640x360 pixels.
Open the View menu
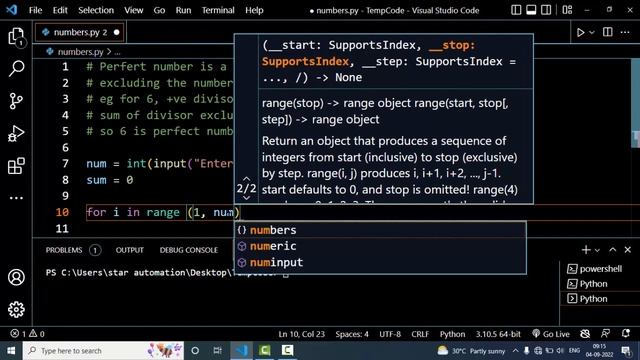[133, 10]
